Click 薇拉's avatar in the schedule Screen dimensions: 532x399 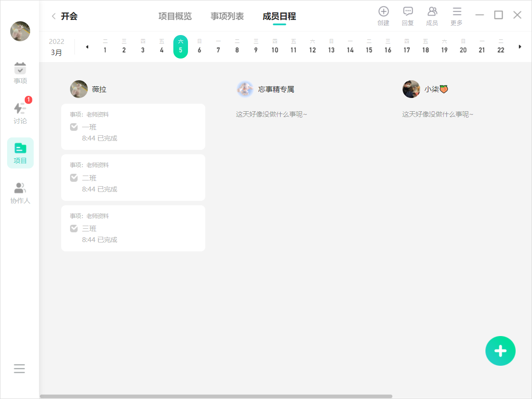coord(79,89)
